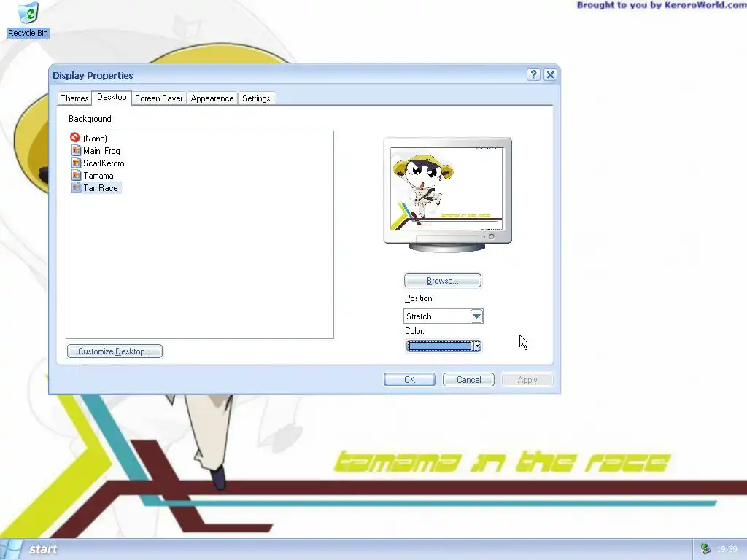Click the ScarfKeroro image file icon
The image size is (747, 560).
click(x=76, y=163)
